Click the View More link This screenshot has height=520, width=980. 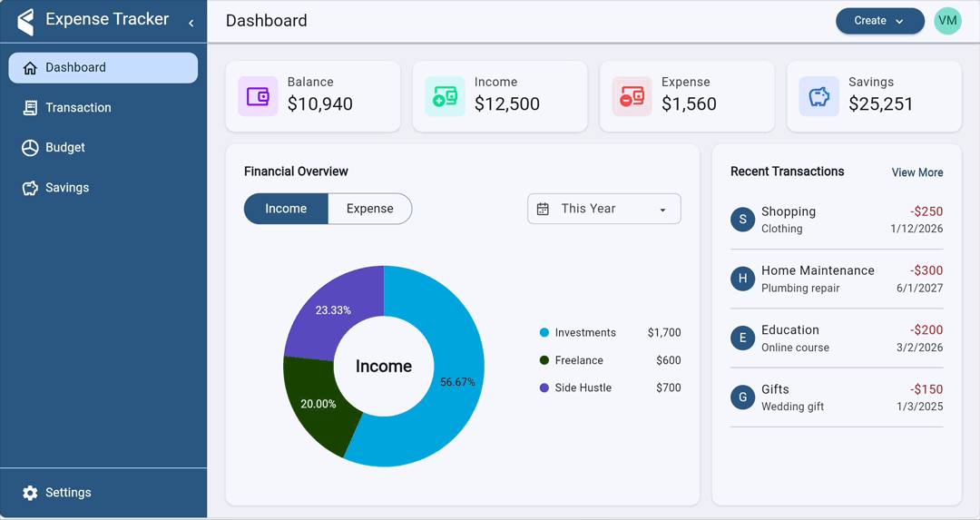(x=917, y=172)
